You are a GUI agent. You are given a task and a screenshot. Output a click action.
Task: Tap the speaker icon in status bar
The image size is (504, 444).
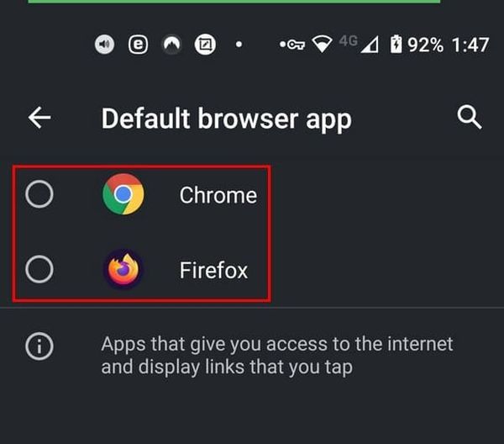[x=104, y=45]
